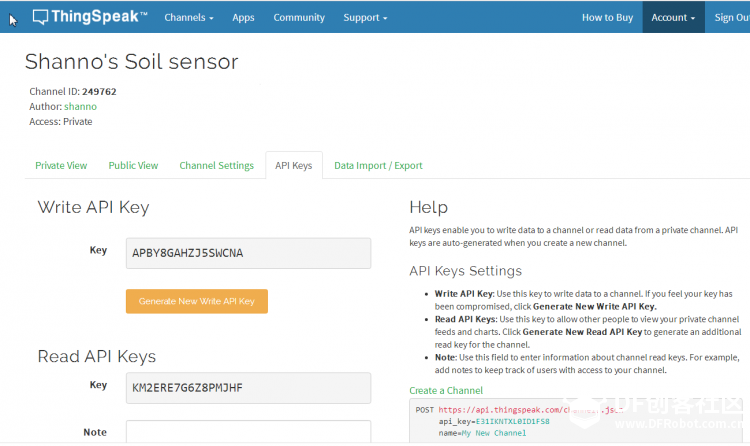This screenshot has height=446, width=750.
Task: Click the api_key value E31IKNTXL0ID1FS8
Action: (x=512, y=422)
